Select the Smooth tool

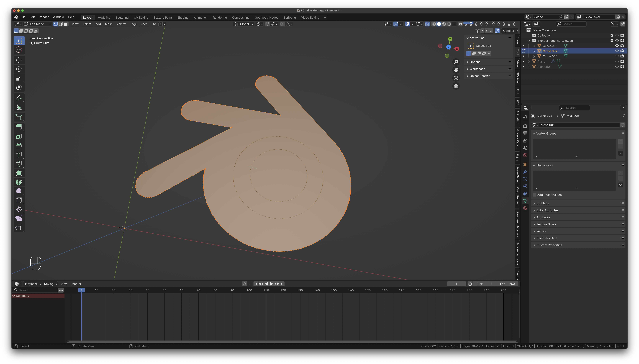click(19, 191)
